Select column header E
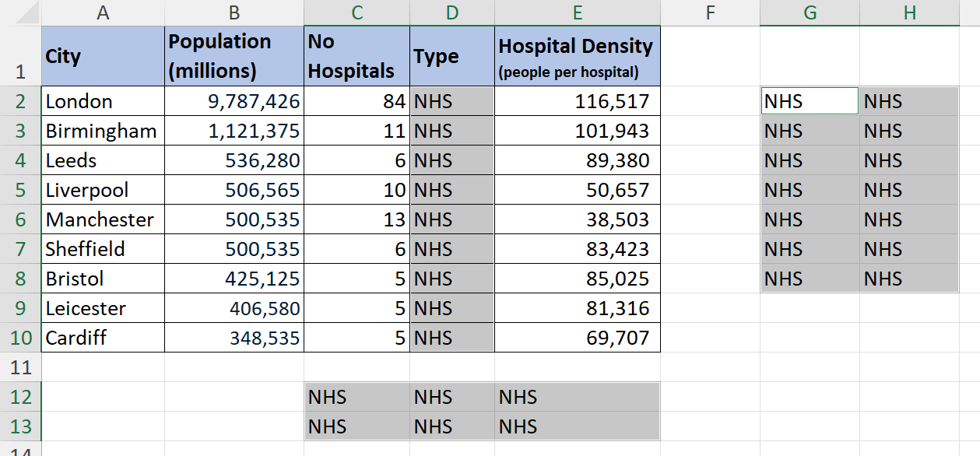The width and height of the screenshot is (980, 456). (577, 13)
